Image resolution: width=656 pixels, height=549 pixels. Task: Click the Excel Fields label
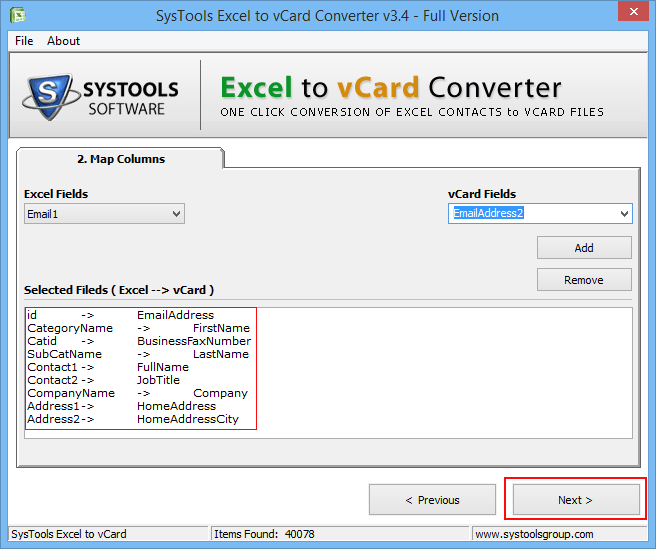point(56,194)
